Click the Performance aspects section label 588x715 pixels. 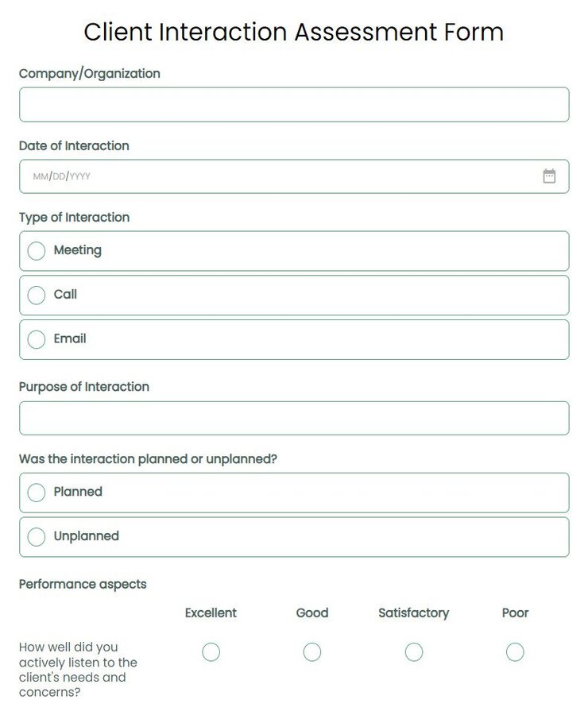point(82,584)
